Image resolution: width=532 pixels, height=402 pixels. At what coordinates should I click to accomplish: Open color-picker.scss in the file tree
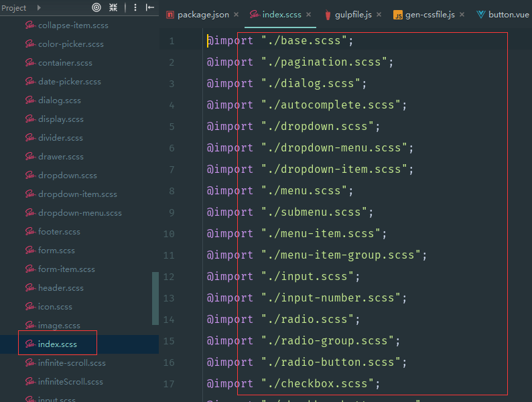coord(71,44)
